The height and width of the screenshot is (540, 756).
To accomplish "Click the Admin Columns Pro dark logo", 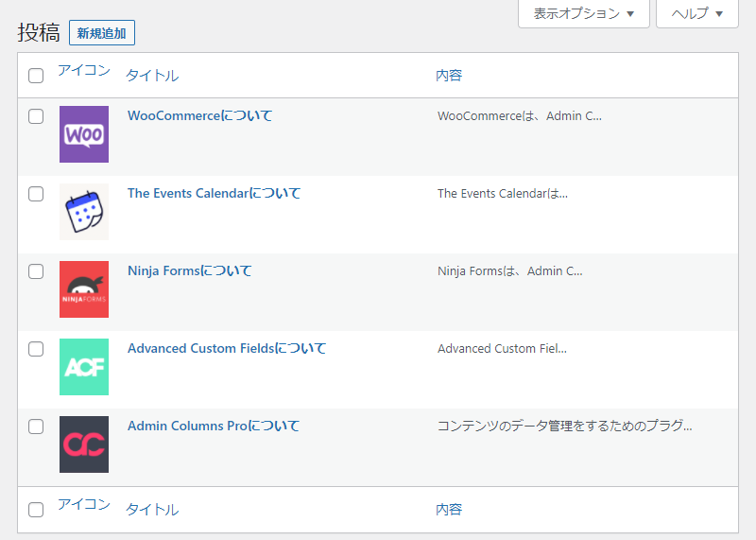I will click(x=84, y=444).
